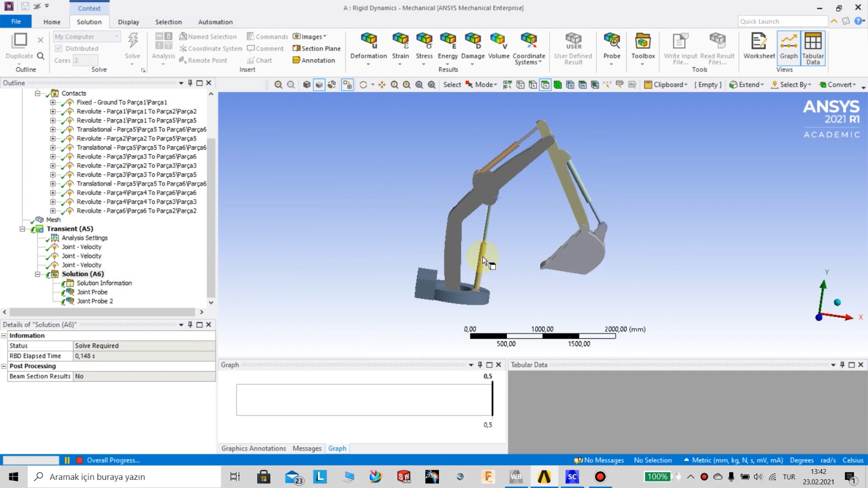Switch to the Display ribbon tab

click(x=129, y=22)
